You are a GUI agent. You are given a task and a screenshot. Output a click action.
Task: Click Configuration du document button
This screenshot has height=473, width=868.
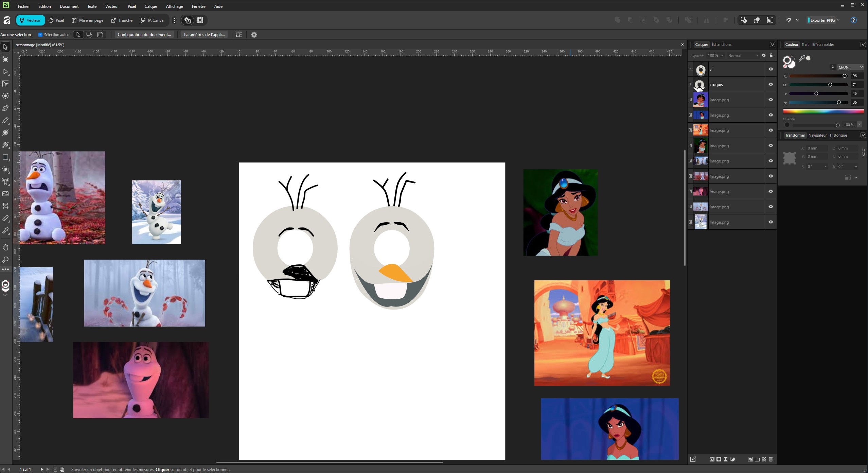[x=144, y=34]
